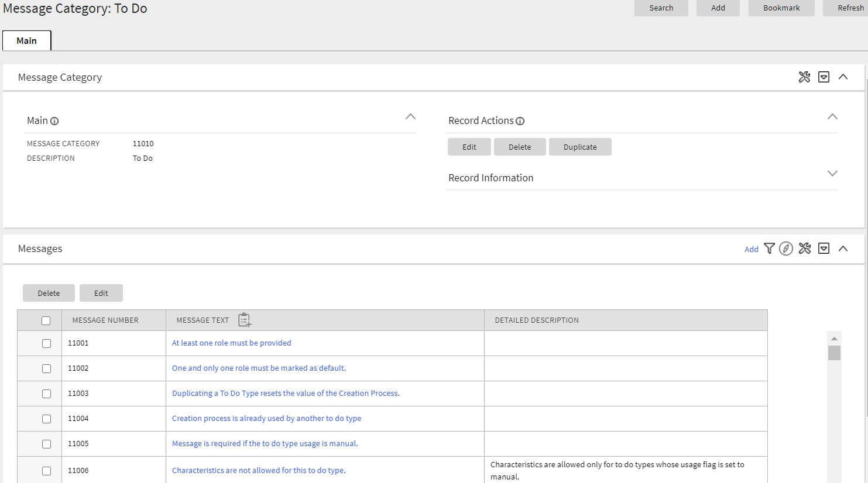The image size is (868, 483).
Task: Tick the checkbox for message 11003
Action: tap(46, 393)
